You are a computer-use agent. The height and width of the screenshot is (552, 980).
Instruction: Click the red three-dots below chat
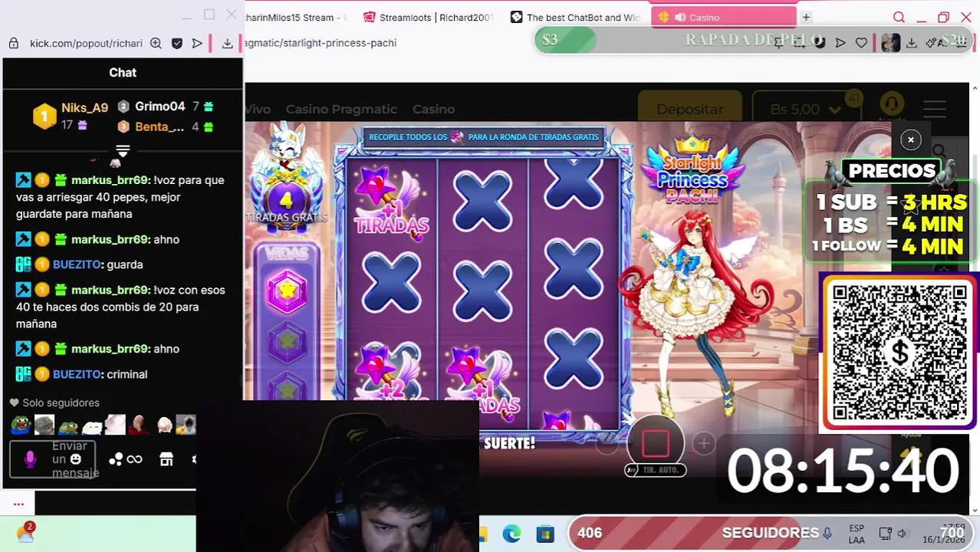(18, 504)
